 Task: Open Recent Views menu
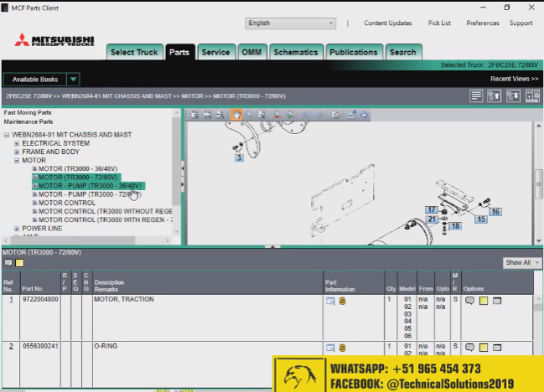tap(513, 79)
